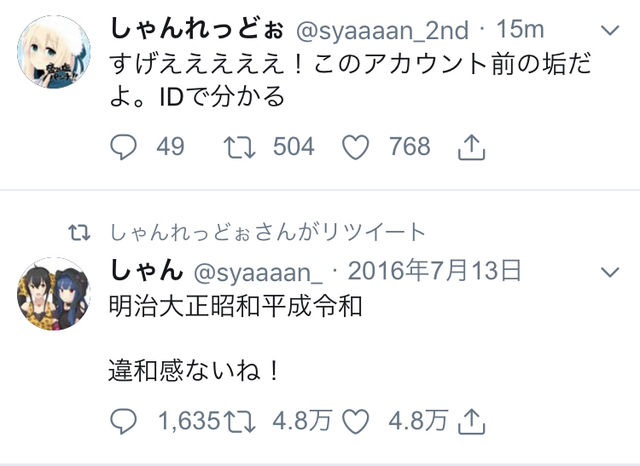The image size is (640, 466).
Task: Open the @syaaaan_ handle
Action: [258, 272]
